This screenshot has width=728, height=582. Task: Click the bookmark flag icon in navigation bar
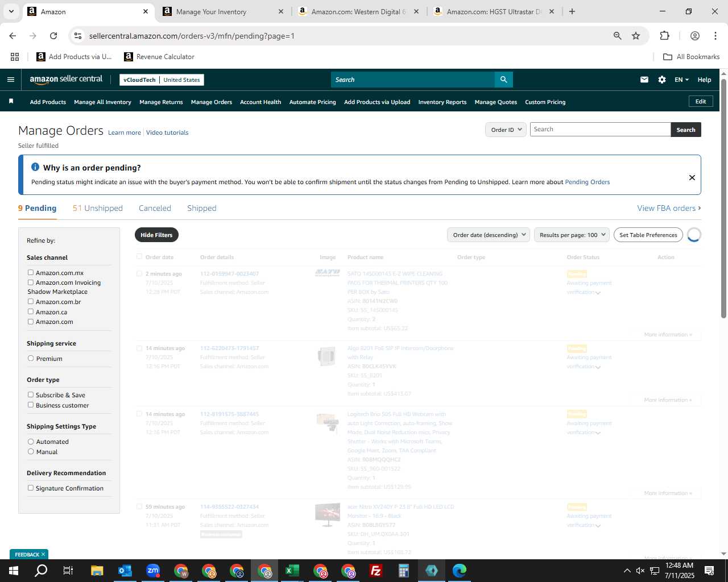[11, 101]
